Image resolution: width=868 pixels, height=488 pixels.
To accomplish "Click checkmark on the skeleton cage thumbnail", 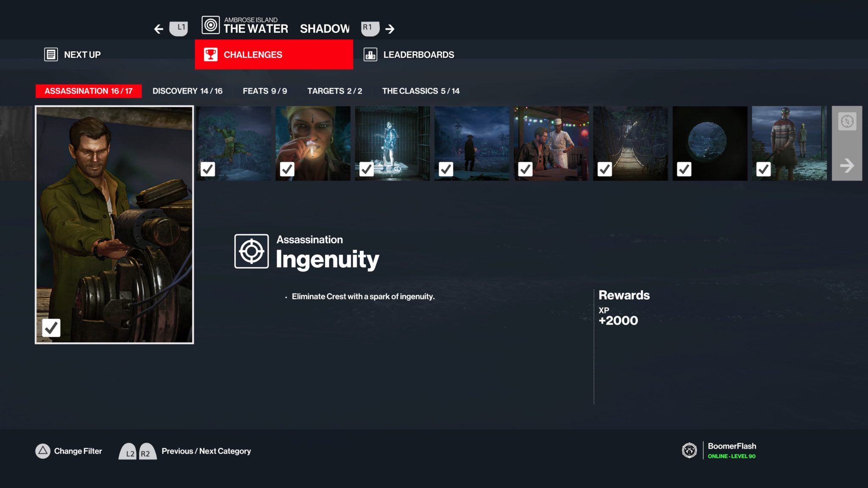I will click(x=366, y=169).
